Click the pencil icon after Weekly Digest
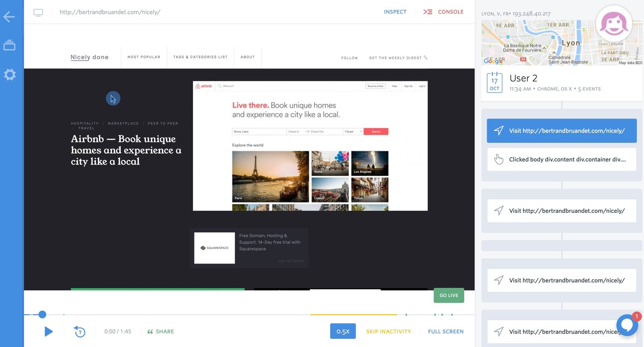The image size is (644, 347). 425,58
